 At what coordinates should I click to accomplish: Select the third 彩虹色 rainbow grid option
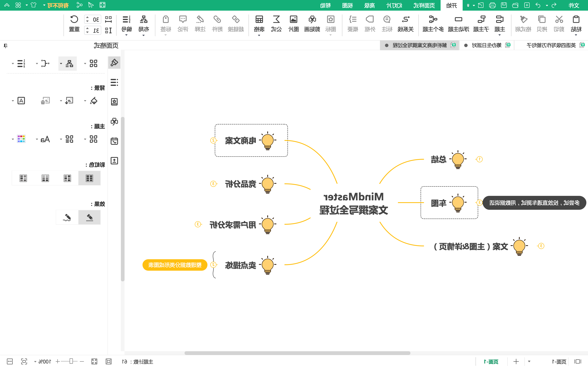click(x=45, y=178)
